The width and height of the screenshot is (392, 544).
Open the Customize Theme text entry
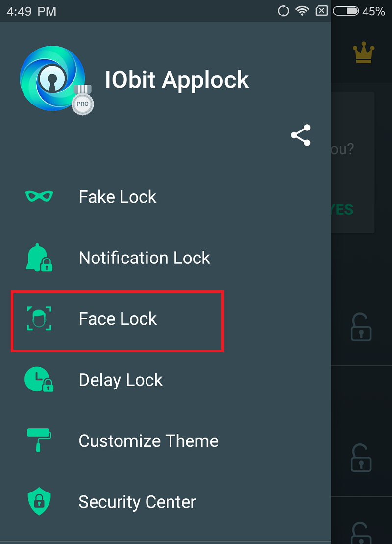click(148, 440)
